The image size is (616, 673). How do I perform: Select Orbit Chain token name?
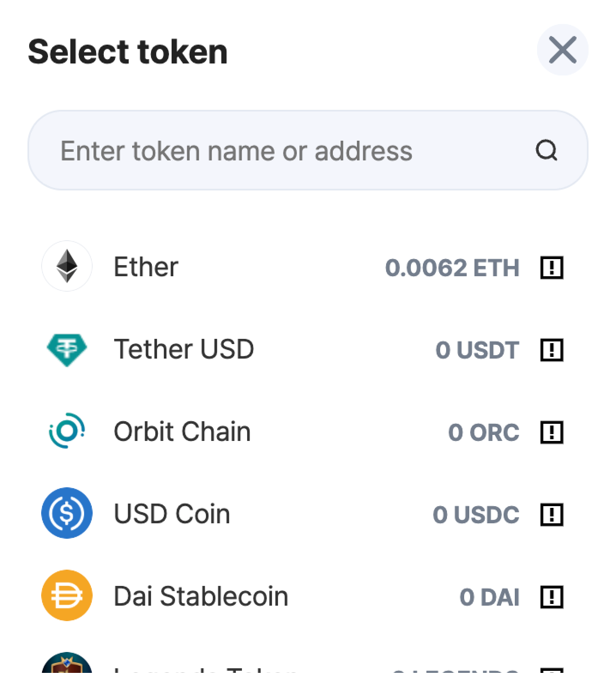[x=182, y=432]
